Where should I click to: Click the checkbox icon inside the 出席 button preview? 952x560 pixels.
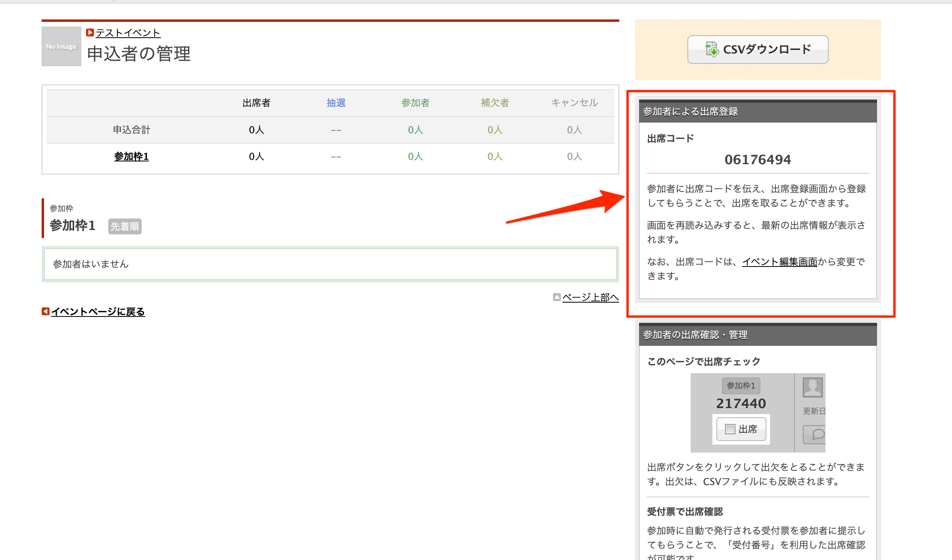coord(730,429)
